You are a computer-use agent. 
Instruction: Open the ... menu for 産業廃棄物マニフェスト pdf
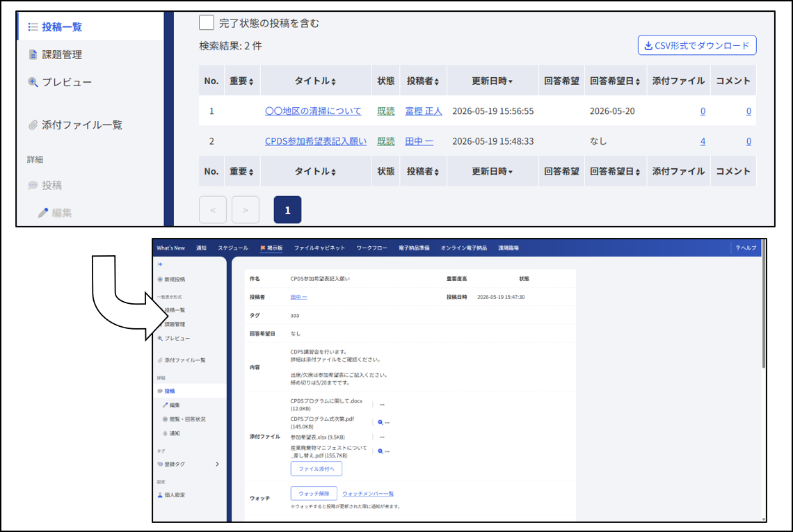click(x=387, y=451)
